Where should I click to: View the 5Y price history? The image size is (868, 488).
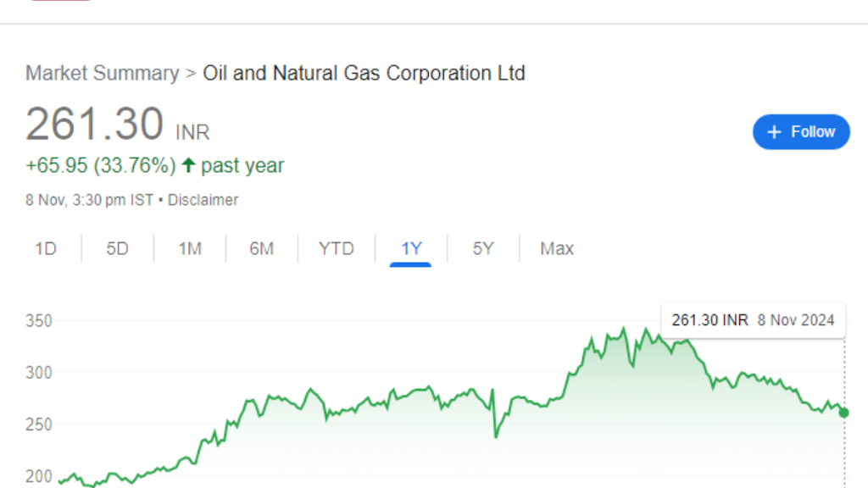click(482, 248)
